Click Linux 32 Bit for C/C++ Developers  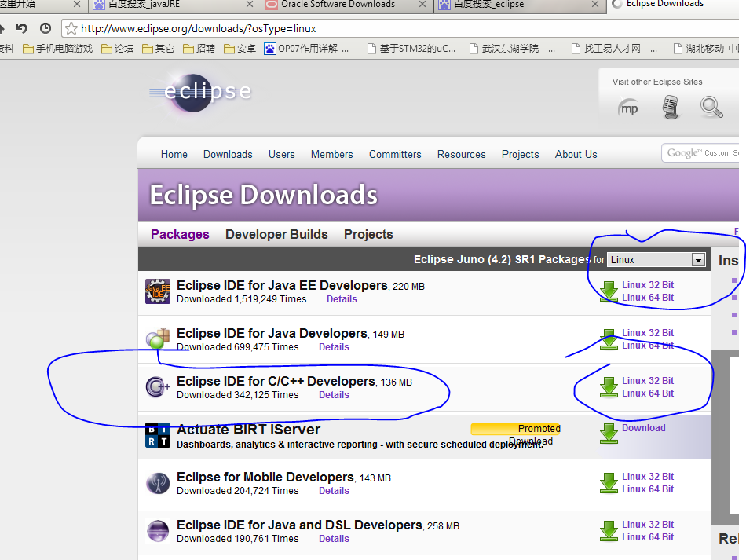click(648, 381)
